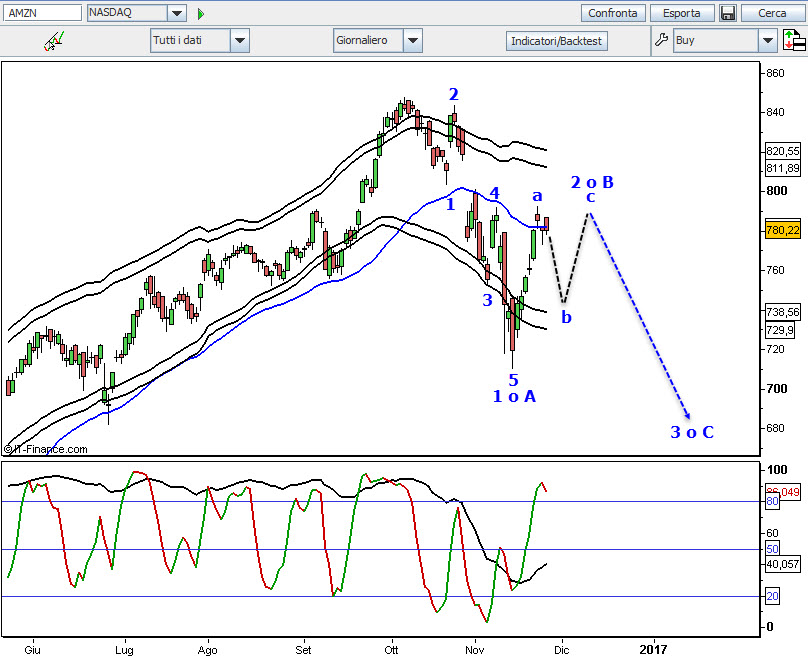Click the IT-Finance.com copyright link
The image size is (808, 656).
[46, 449]
